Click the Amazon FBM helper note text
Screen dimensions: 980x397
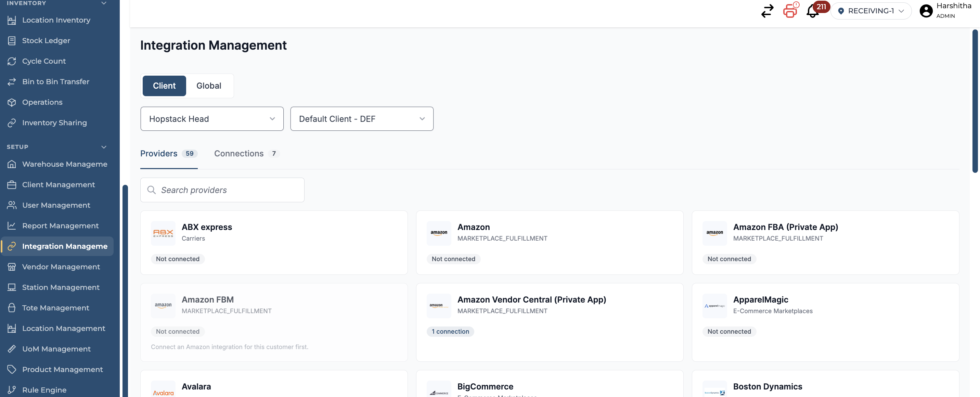[229, 347]
